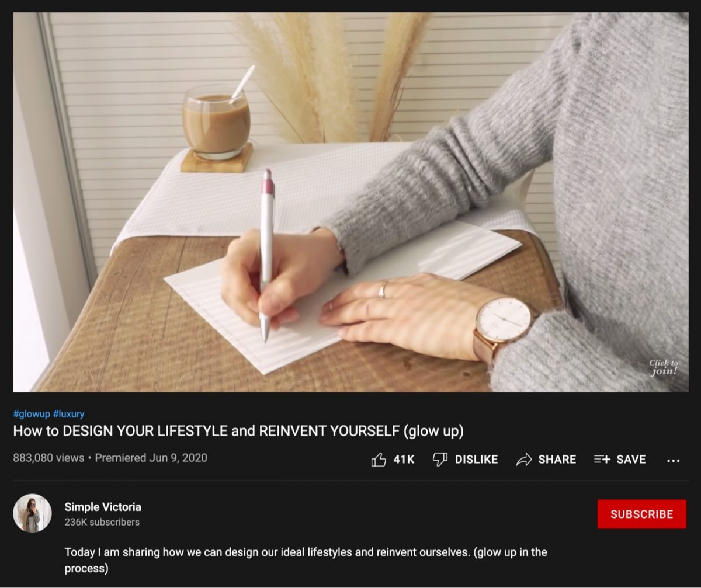This screenshot has width=701, height=588.
Task: Open the Simple Victoria channel name link
Action: pyautogui.click(x=103, y=507)
